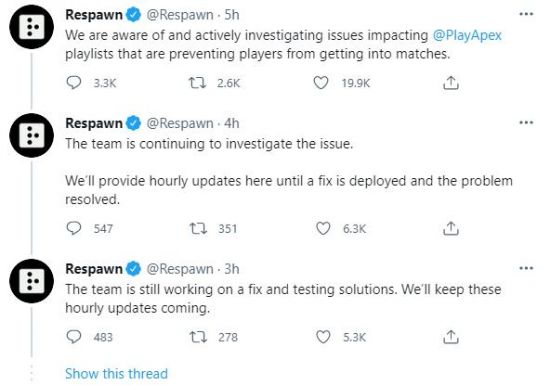The width and height of the screenshot is (550, 385).
Task: Share the hourly updates tweet from 4h
Action: click(x=451, y=228)
